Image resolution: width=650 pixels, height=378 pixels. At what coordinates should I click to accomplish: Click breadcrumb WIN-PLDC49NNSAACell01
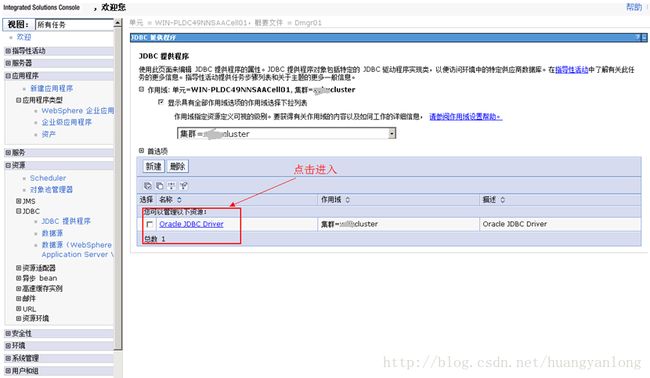point(201,23)
